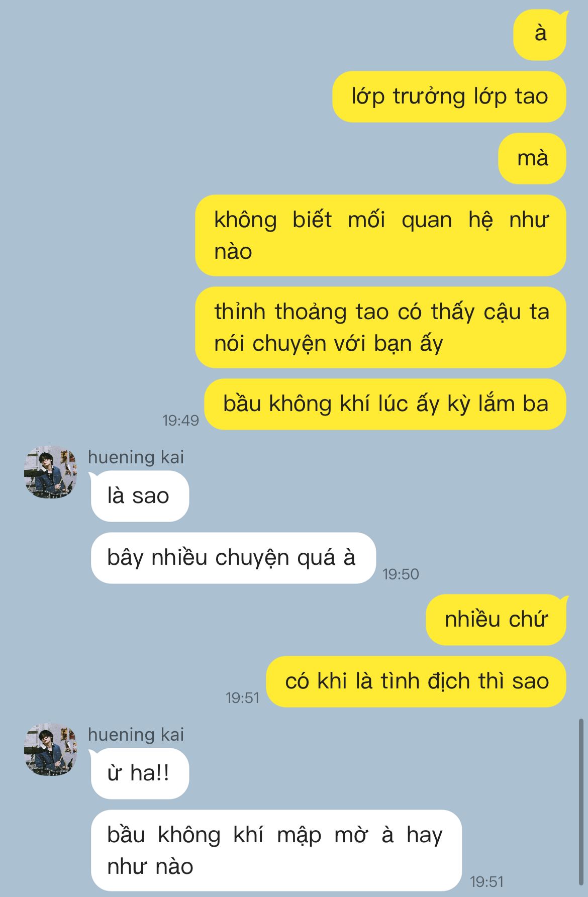The image size is (588, 897).
Task: Select the "có khi là tình địch thì sao" message
Action: click(416, 681)
